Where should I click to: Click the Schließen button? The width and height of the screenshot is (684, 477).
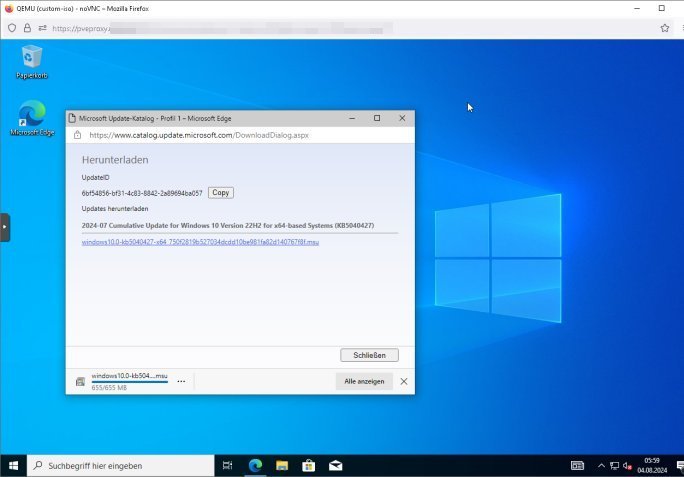[x=369, y=355]
